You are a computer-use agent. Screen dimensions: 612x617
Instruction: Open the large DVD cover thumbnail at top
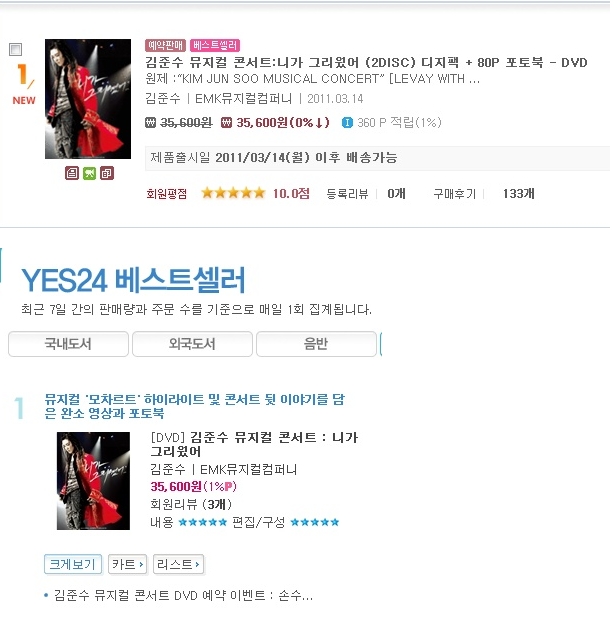coord(88,99)
